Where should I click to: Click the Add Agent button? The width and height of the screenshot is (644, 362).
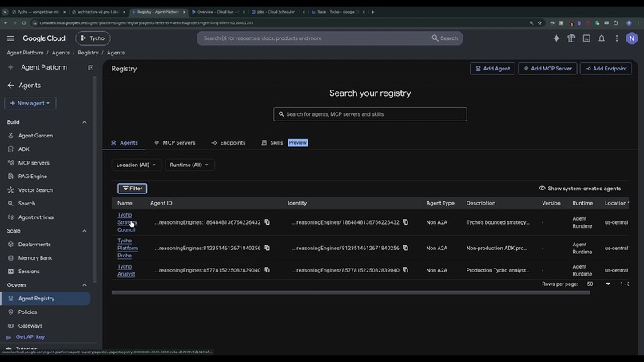pos(492,69)
